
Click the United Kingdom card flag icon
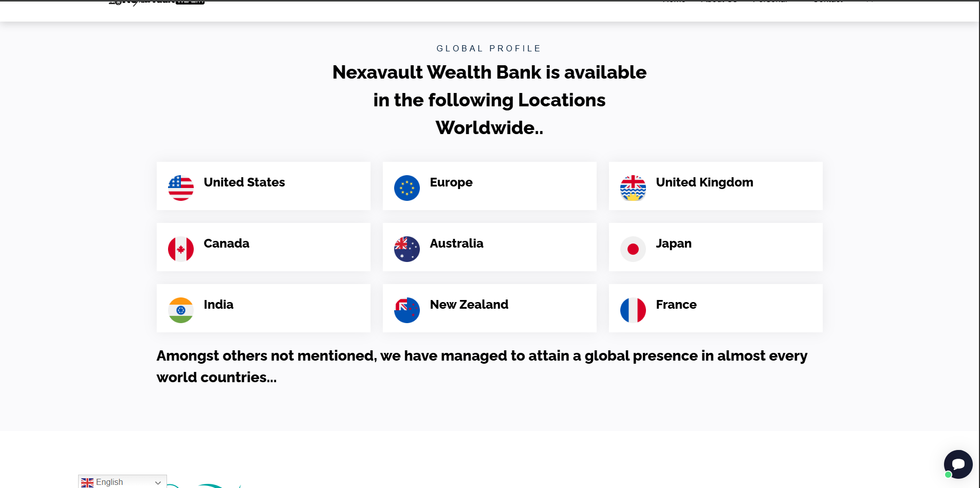point(633,188)
